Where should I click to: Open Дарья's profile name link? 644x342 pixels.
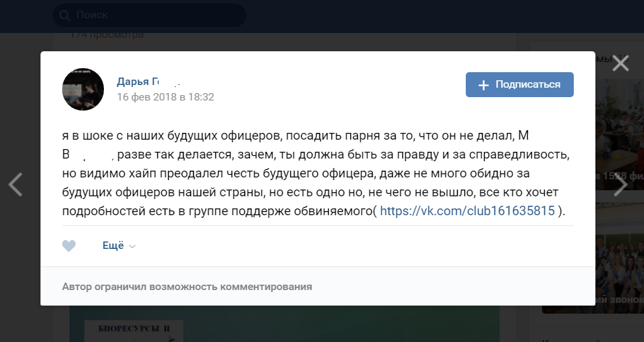tap(149, 82)
